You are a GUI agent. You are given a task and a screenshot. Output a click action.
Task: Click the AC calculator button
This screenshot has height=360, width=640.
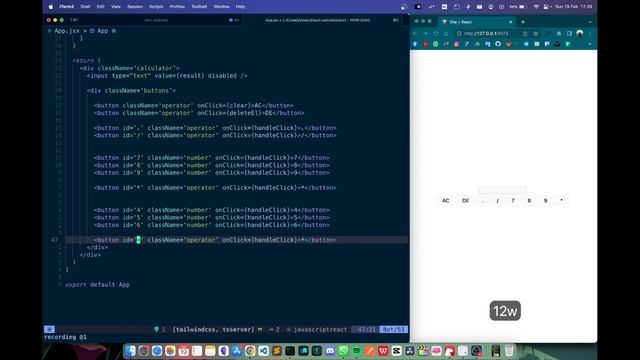(x=446, y=200)
